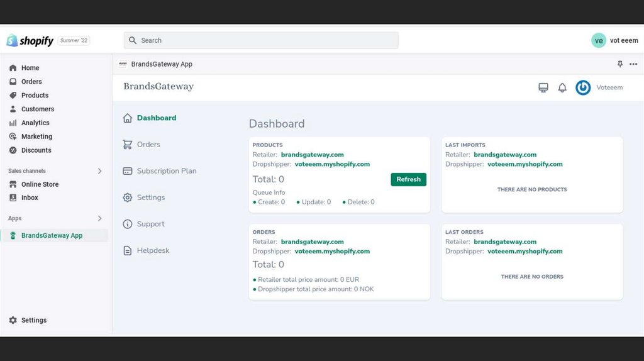The width and height of the screenshot is (644, 361).
Task: Open Products in the Shopify sidebar
Action: 35,95
